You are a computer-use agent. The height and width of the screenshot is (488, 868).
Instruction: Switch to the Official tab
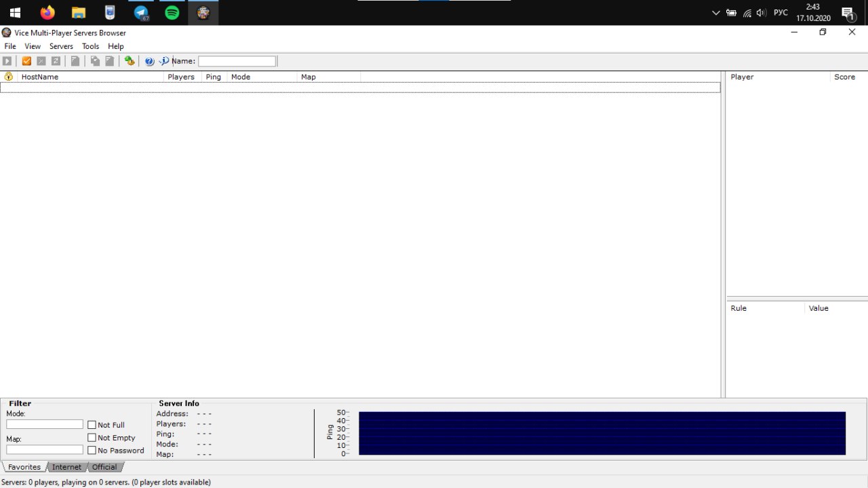(104, 467)
